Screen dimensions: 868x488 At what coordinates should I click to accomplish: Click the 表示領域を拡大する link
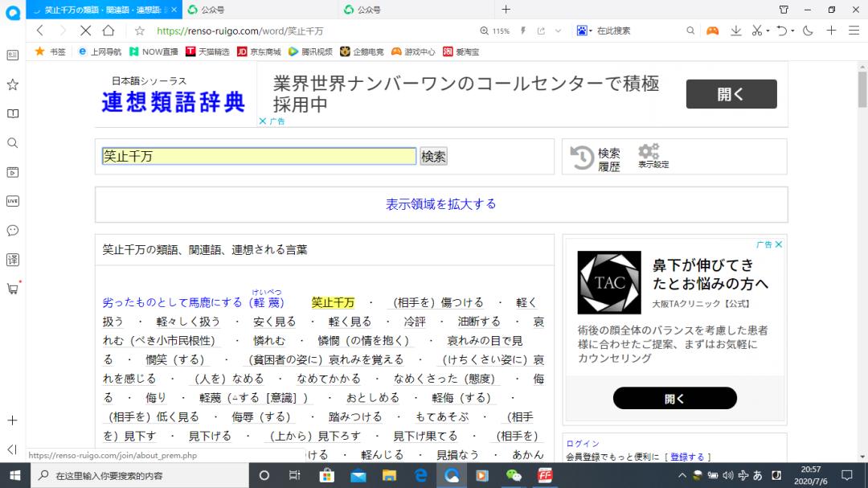point(441,204)
